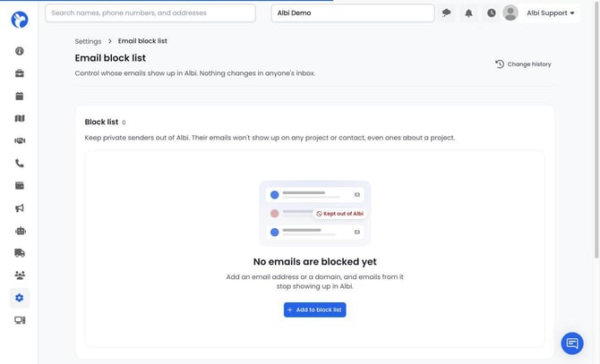Open the megaphone marketing sidebar icon
This screenshot has width=600, height=364.
(20, 208)
